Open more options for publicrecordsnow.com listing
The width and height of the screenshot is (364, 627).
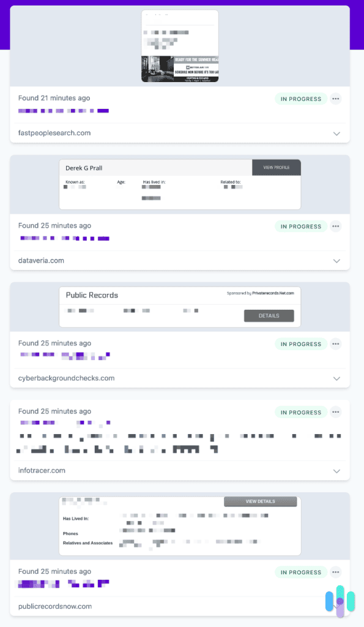click(335, 572)
